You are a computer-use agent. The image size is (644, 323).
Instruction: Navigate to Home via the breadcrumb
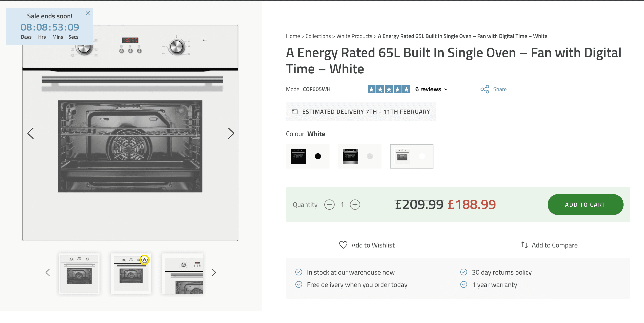[x=293, y=36]
